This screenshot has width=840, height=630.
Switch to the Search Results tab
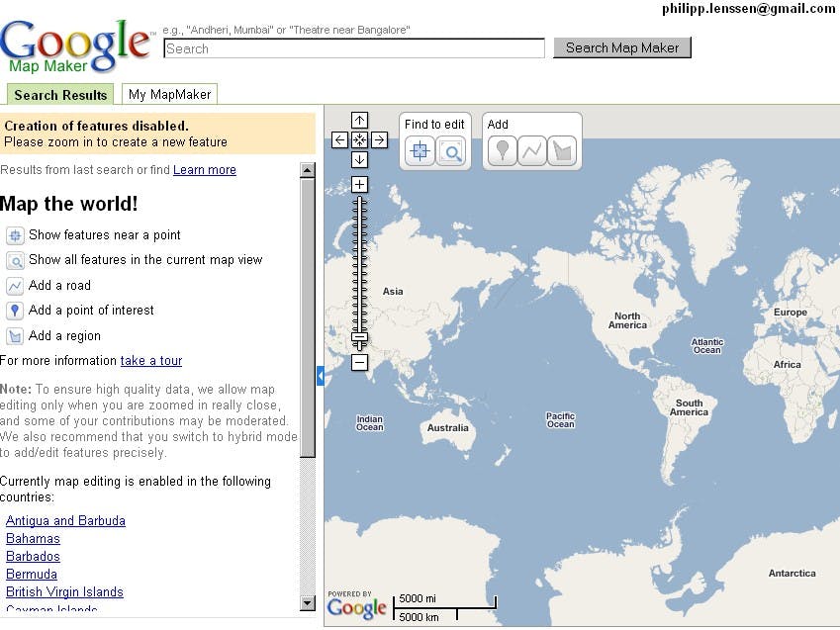pos(60,95)
